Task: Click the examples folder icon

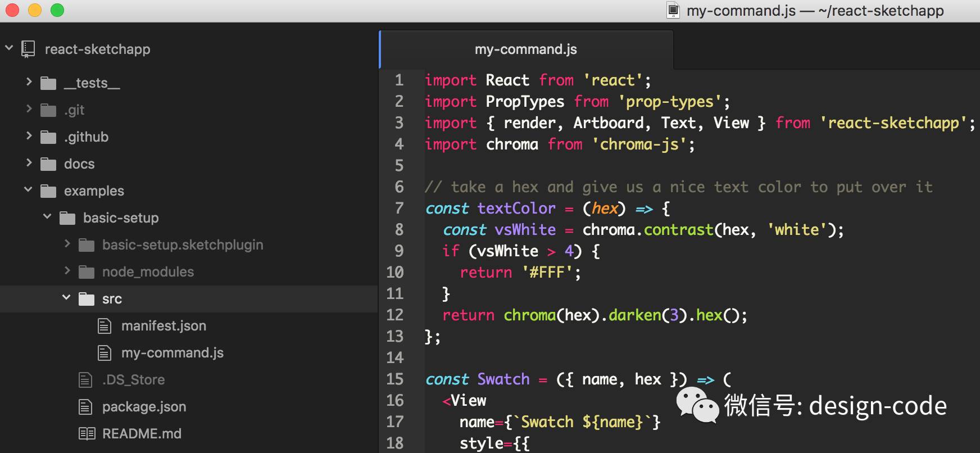Action: tap(48, 192)
